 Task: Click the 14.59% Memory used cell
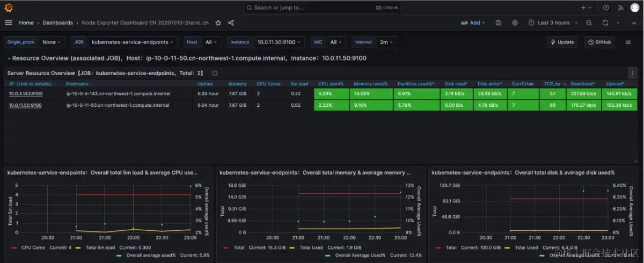(371, 94)
